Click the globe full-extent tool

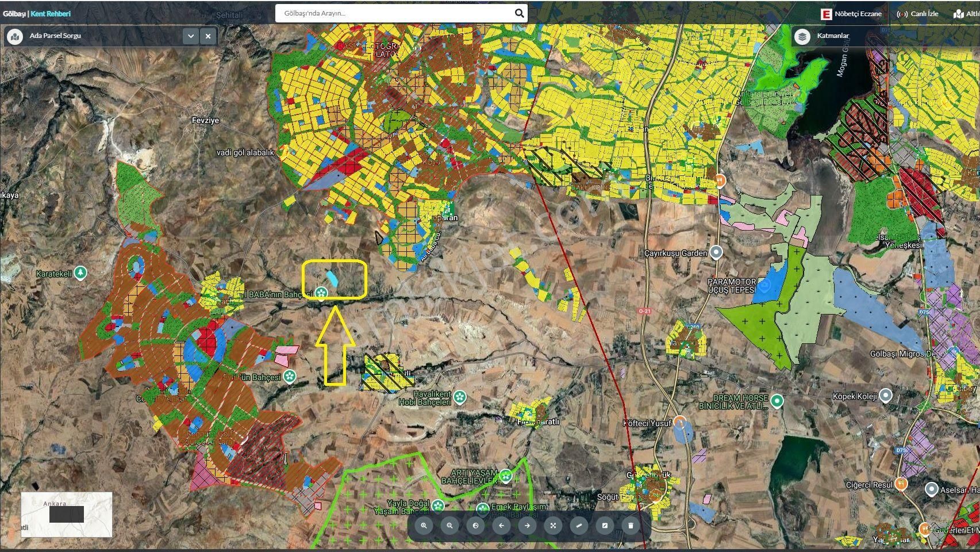[x=475, y=526]
